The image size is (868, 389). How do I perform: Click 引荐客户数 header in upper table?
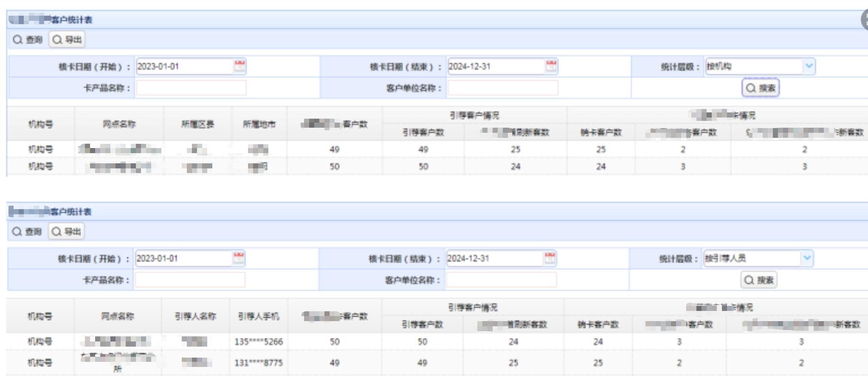tap(423, 132)
